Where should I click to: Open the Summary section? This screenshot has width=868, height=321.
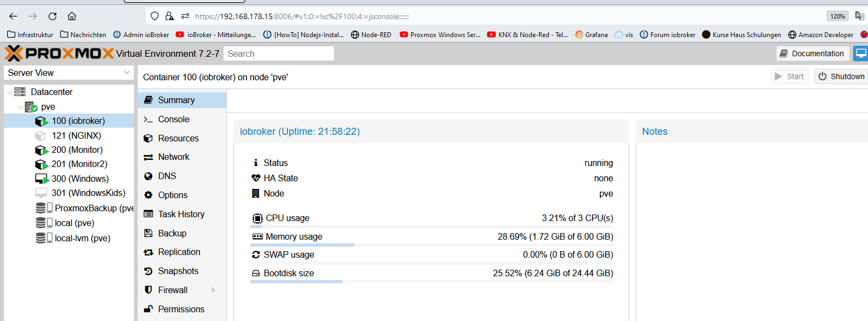coord(182,100)
